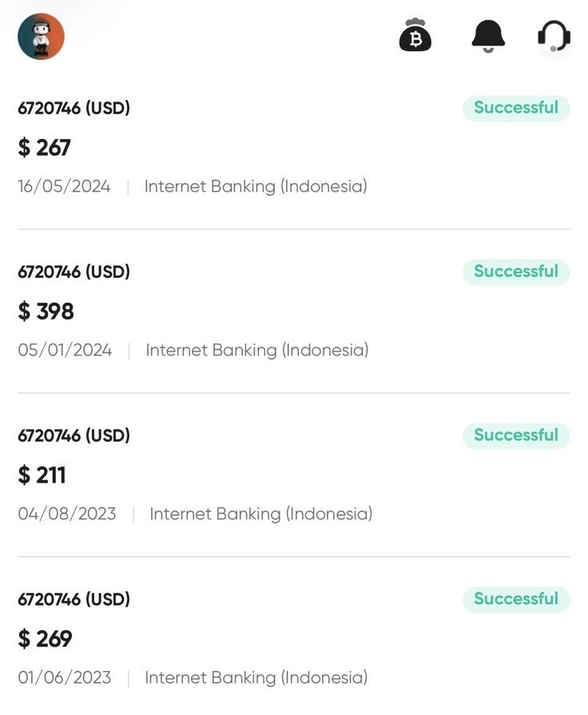Select the transaction dated 05/01/2024
Image resolution: width=588 pixels, height=715 pixels.
click(x=65, y=350)
